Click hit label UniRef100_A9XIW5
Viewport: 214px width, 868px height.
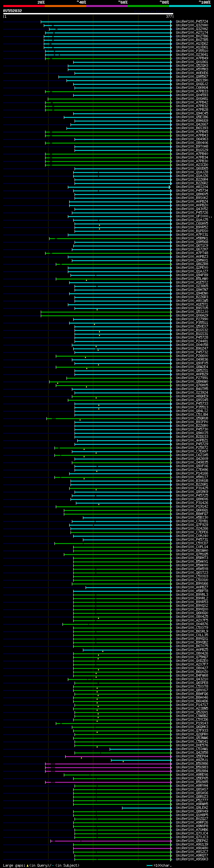tap(192, 301)
